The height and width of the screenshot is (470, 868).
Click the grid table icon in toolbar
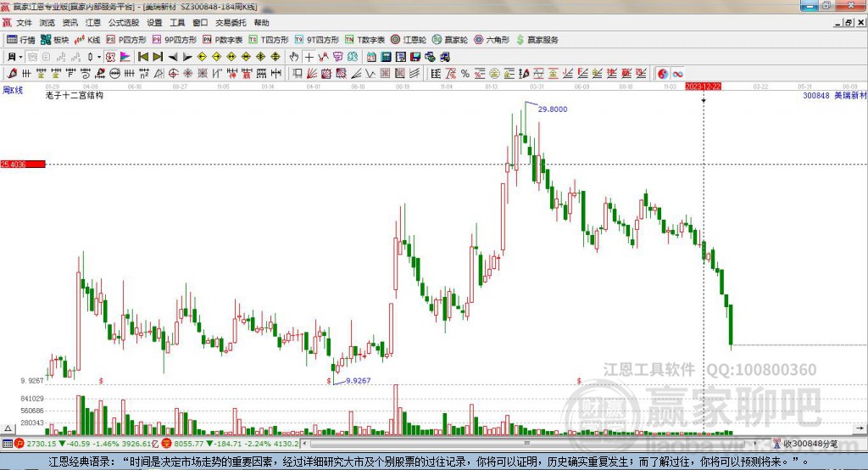click(x=437, y=73)
